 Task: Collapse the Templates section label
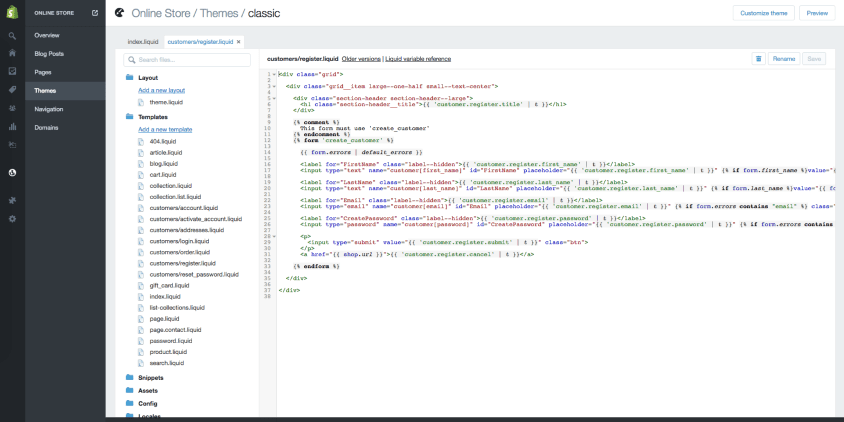tap(153, 117)
